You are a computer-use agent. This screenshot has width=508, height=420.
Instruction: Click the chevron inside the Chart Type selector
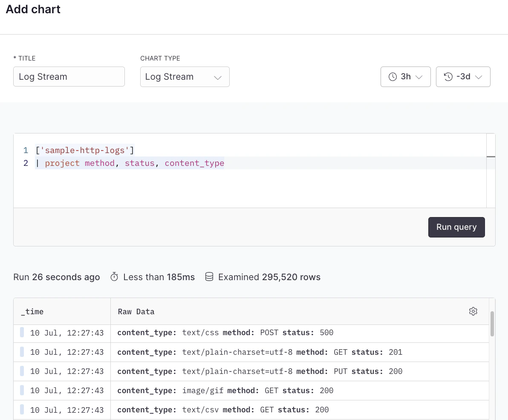[x=218, y=77]
